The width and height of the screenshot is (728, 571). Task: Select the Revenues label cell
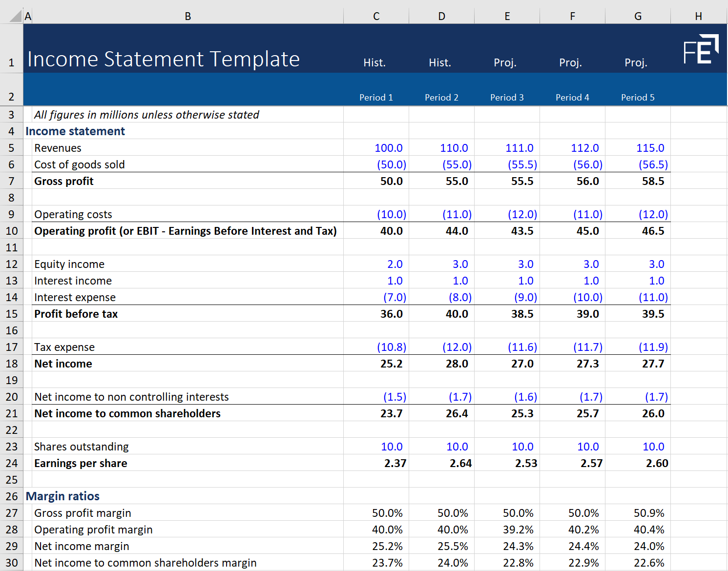tap(58, 147)
